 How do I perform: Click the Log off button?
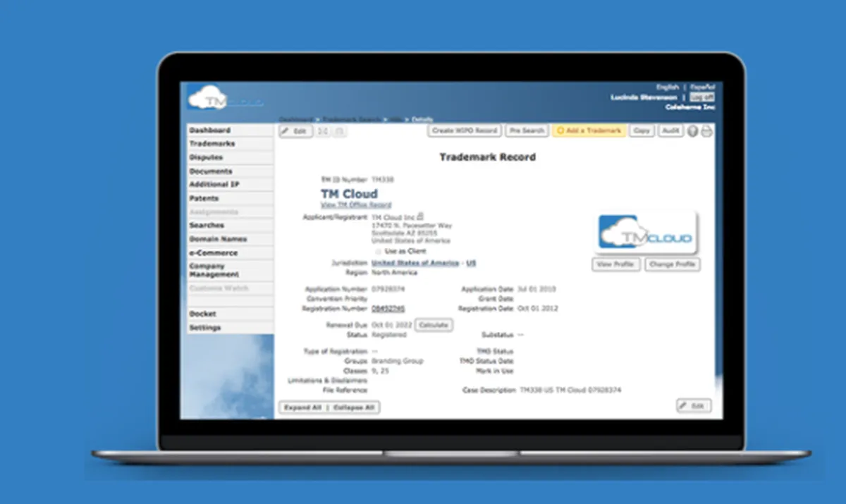701,97
